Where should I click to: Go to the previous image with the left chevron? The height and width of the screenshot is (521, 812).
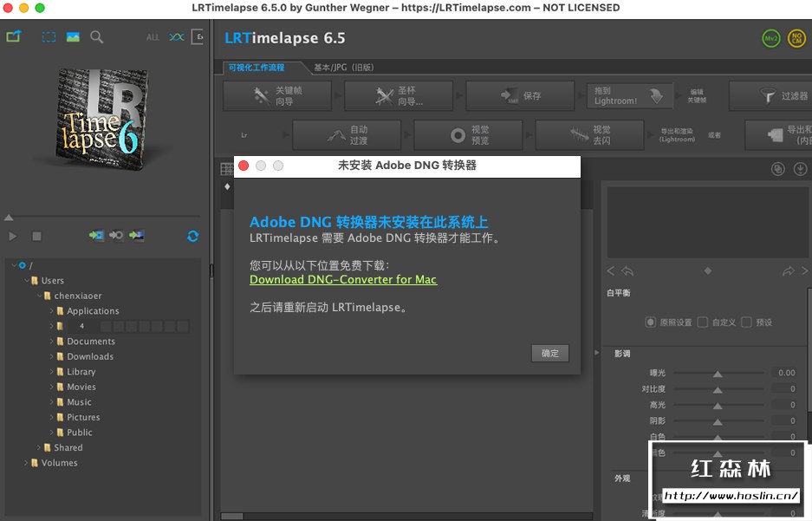tap(611, 270)
